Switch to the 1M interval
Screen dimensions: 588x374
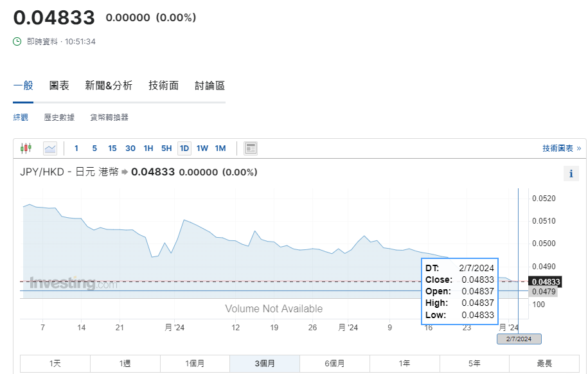click(x=220, y=148)
